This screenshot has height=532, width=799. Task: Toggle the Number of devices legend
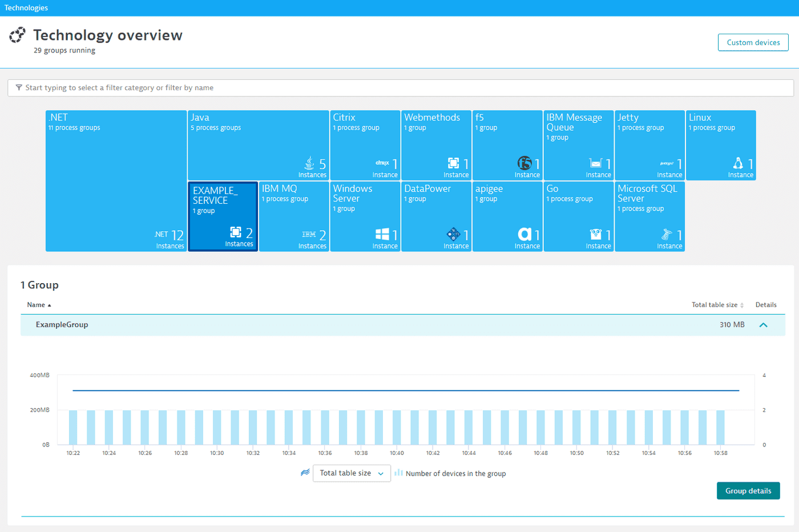(x=451, y=473)
